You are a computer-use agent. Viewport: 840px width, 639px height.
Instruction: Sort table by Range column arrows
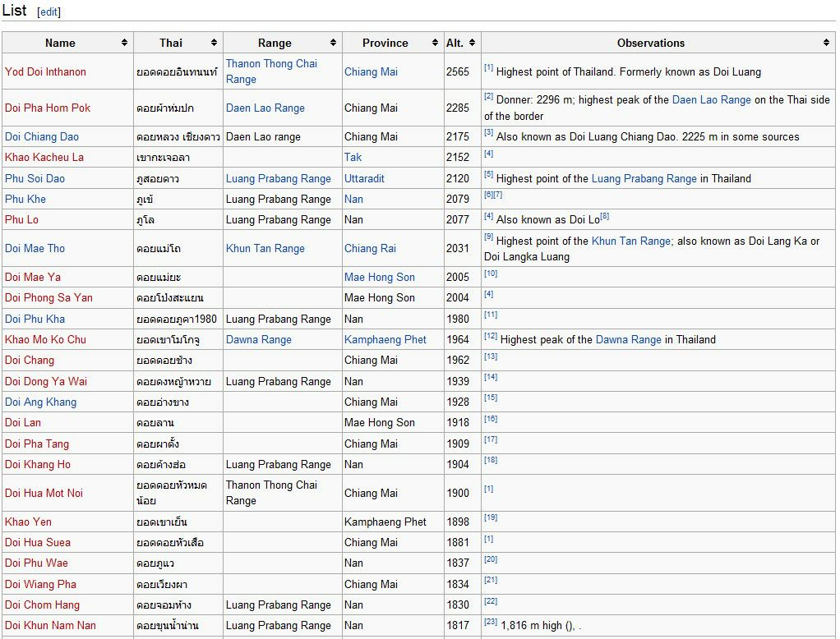coord(333,43)
